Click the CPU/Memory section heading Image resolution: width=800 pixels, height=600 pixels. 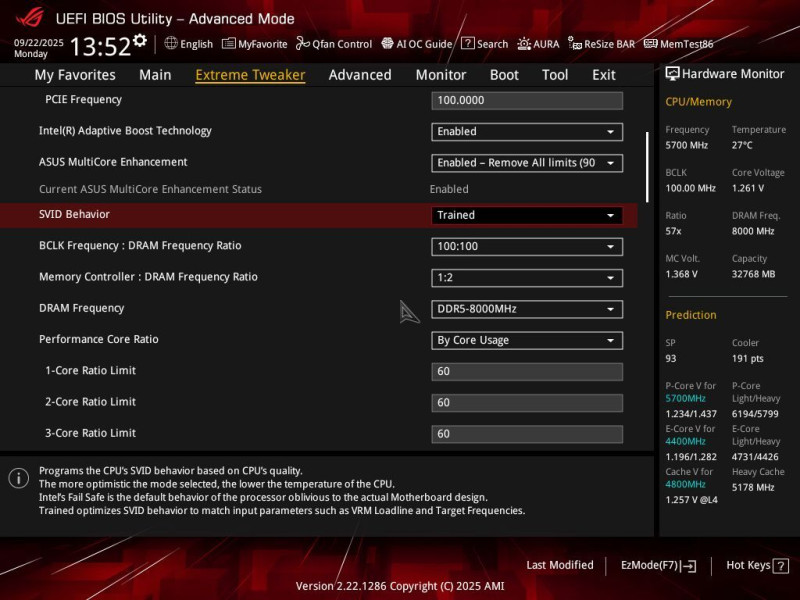(x=698, y=102)
